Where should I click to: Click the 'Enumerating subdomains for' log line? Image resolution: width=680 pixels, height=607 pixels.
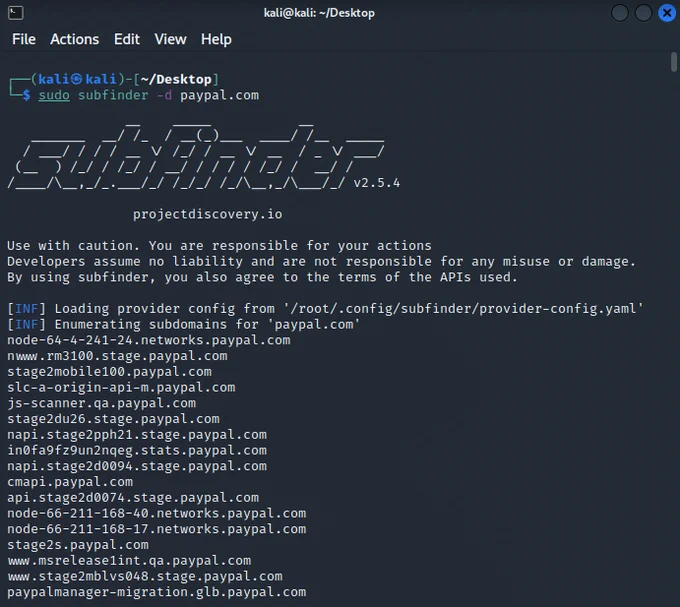[183, 324]
